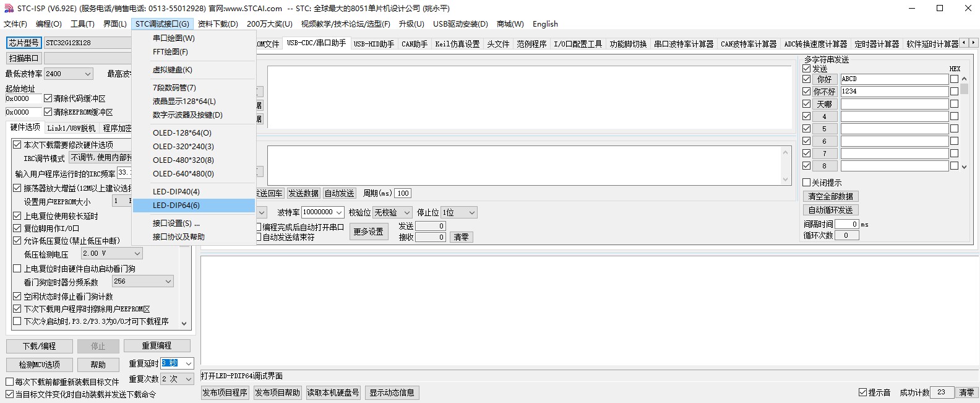Screen dimensions: 980x403
Task: Open LED-DIP64(6) from the debug menu
Action: click(x=194, y=206)
